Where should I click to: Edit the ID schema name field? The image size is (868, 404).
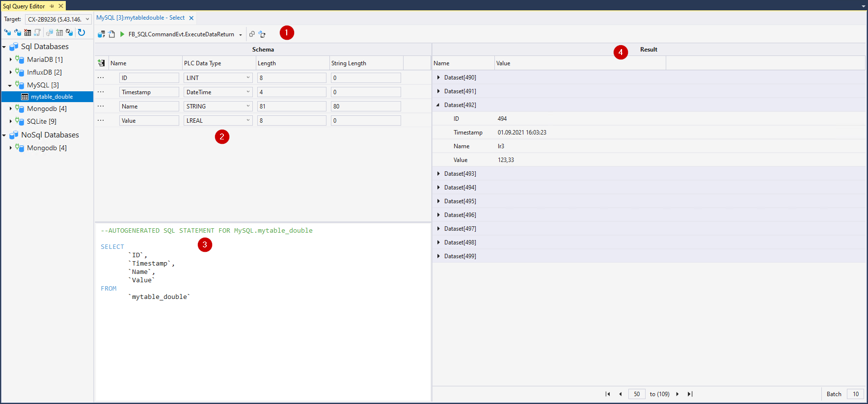149,78
